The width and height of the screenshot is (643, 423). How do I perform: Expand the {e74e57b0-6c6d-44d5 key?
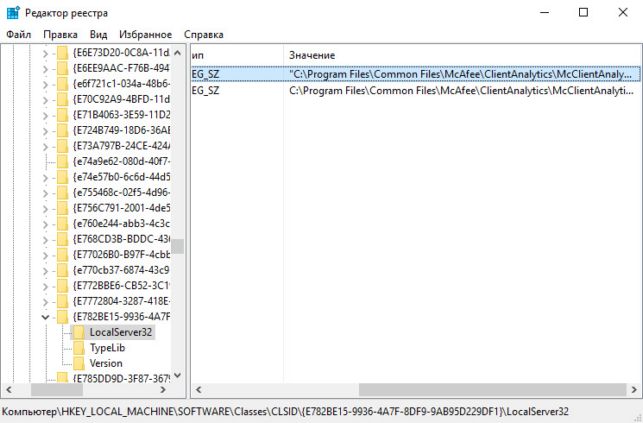tap(46, 177)
